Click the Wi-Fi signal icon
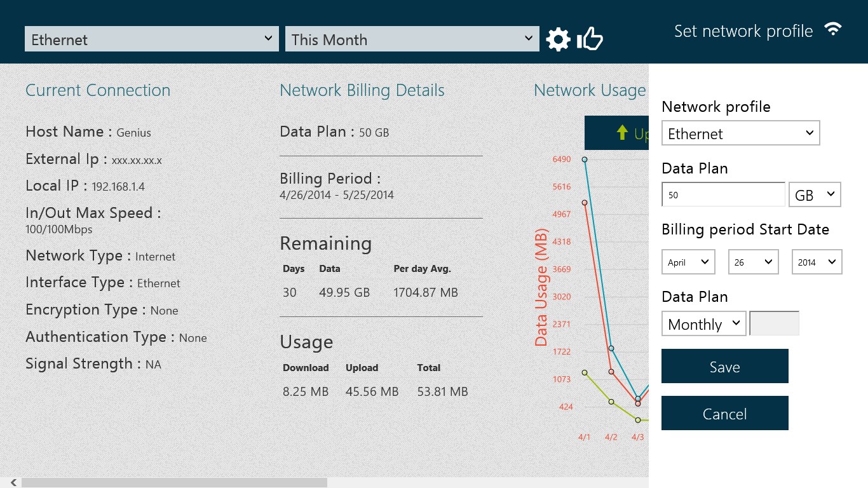Image resolution: width=868 pixels, height=488 pixels. click(x=832, y=29)
